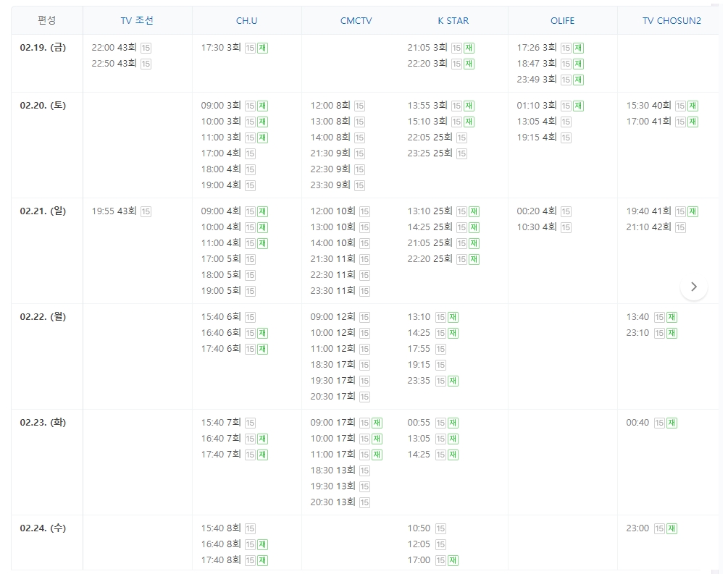
Task: Click the 재 badge beside OLIFE 17:26 3회
Action: coord(578,48)
